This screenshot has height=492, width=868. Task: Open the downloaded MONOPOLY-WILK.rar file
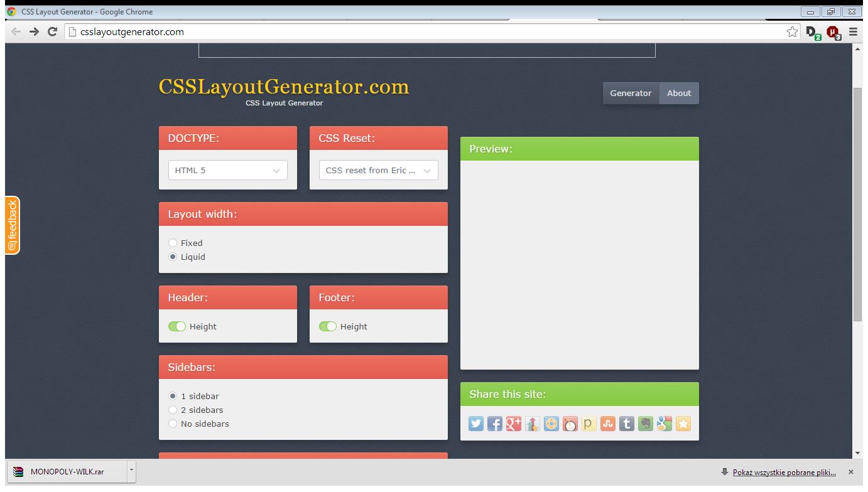67,472
